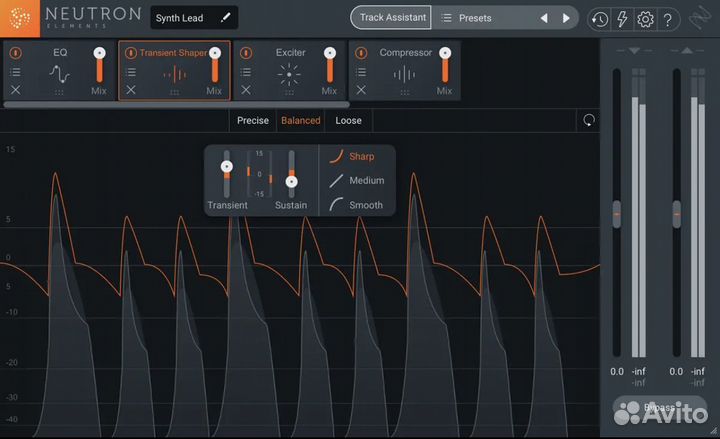
Task: Select the Transient Shaper waveform icon
Action: pyautogui.click(x=174, y=74)
